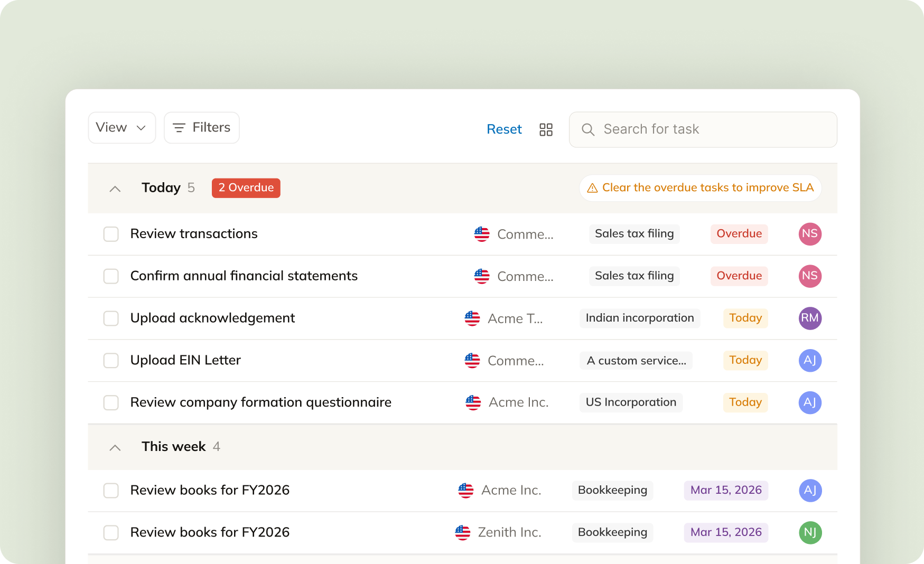Open Review company formation questionnaire task
The height and width of the screenshot is (564, 924).
(x=261, y=403)
